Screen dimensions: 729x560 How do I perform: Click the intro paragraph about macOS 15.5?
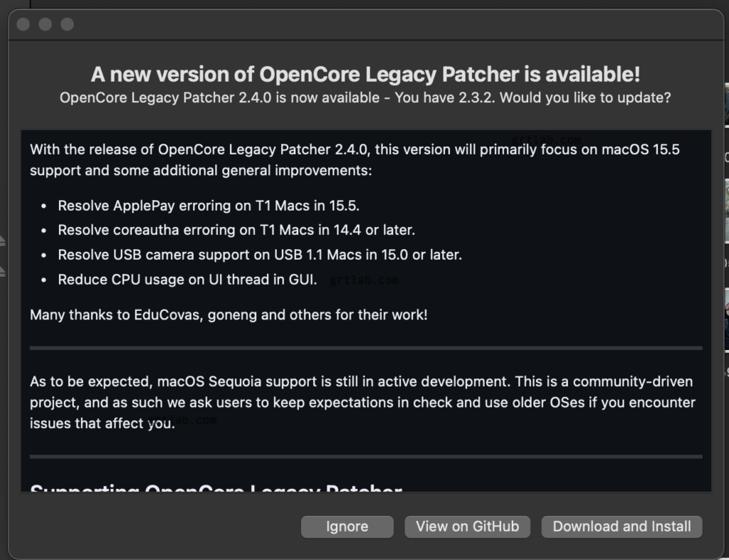[355, 160]
